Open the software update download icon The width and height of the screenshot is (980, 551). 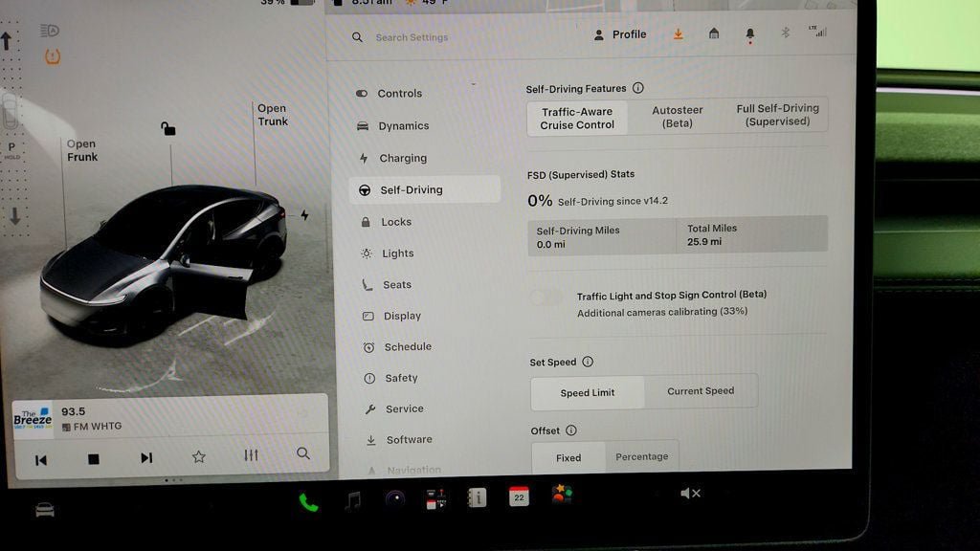coord(679,34)
